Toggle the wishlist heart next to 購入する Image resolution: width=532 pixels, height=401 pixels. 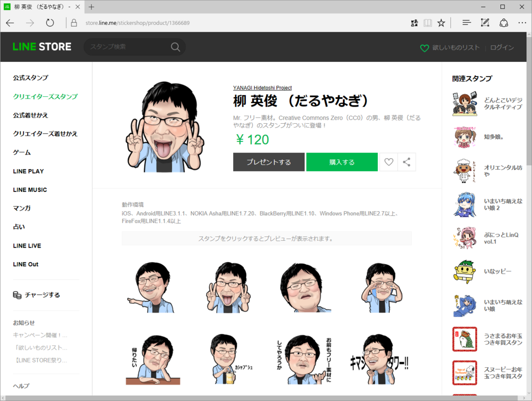[x=388, y=162]
